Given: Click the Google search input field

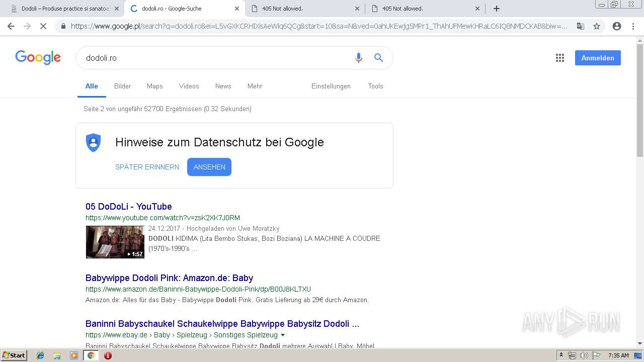Looking at the screenshot, I should [216, 58].
